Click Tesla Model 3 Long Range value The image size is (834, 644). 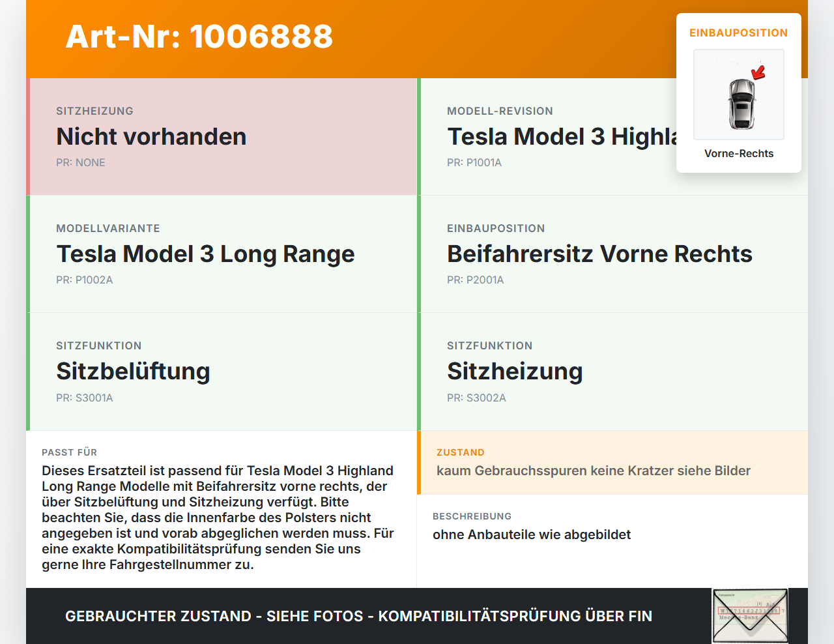pyautogui.click(x=205, y=254)
